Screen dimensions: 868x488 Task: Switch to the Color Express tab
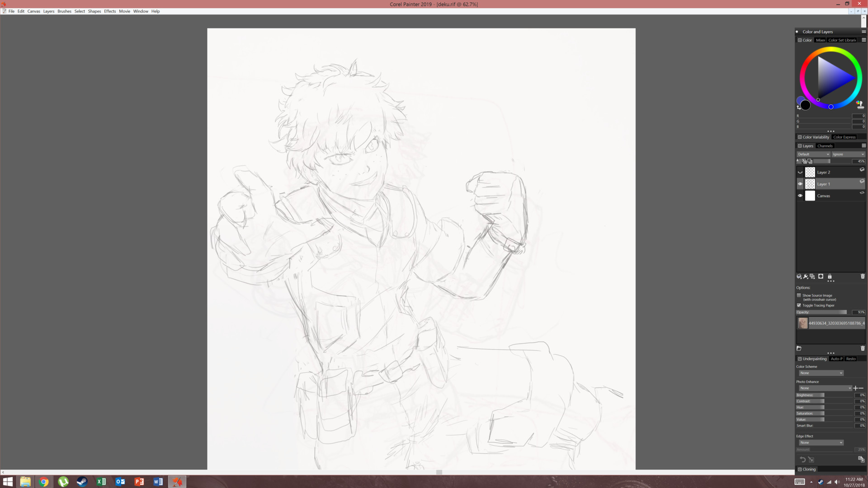[844, 137]
